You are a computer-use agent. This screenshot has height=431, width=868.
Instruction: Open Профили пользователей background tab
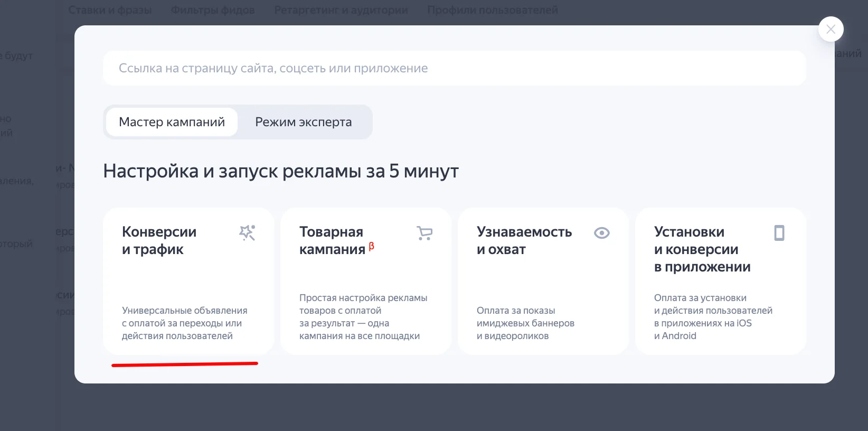pyautogui.click(x=493, y=10)
